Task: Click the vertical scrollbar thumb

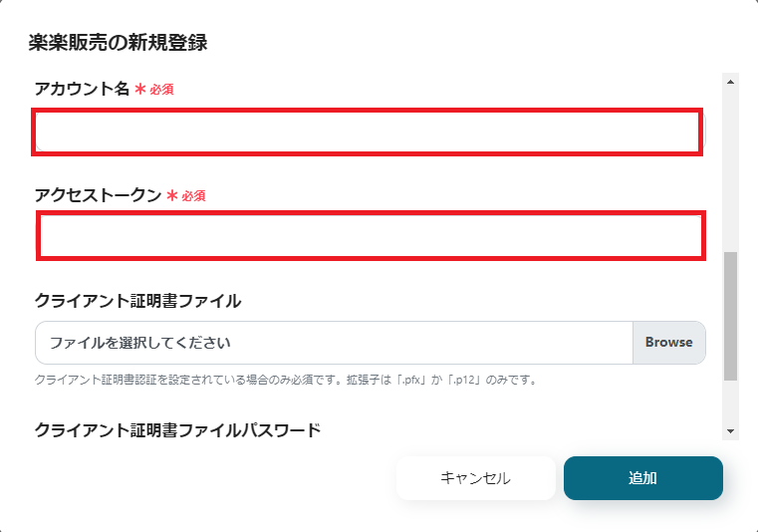Action: [731, 316]
